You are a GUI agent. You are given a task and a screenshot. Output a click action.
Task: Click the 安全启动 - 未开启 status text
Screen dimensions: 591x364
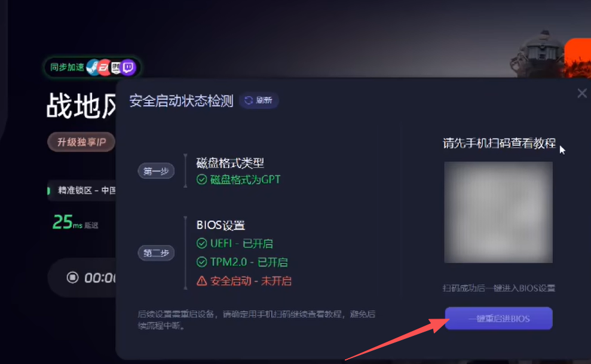point(250,281)
